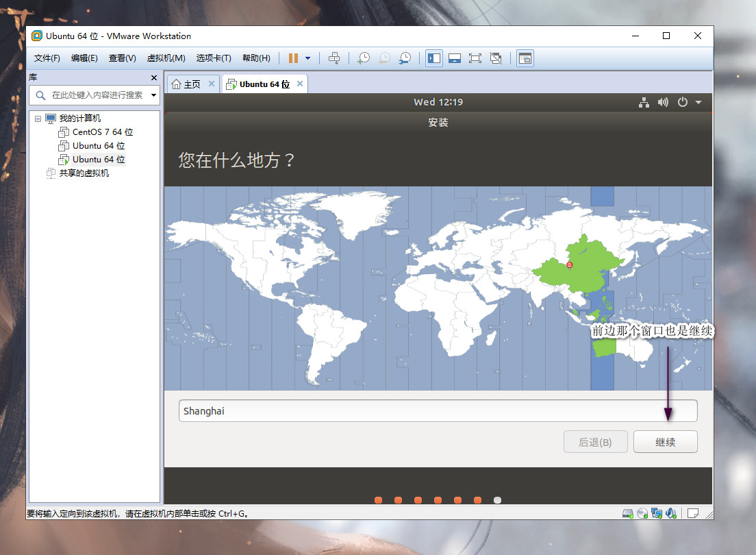Click the VMware Workstation title icon
The width and height of the screenshot is (756, 555).
[37, 36]
